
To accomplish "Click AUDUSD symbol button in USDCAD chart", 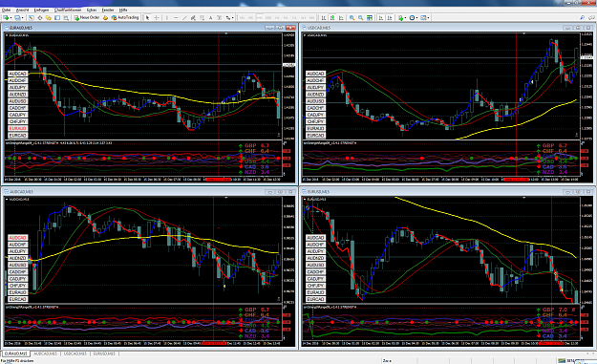I will 315,101.
